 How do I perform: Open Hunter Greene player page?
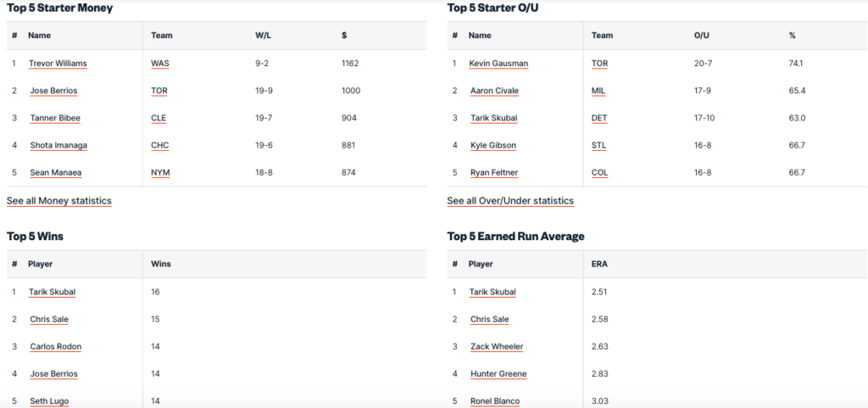[x=498, y=374]
